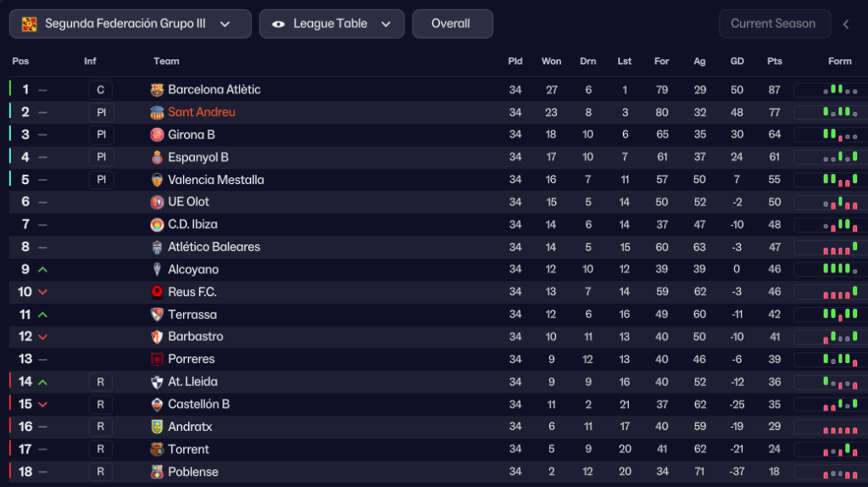The height and width of the screenshot is (487, 868).
Task: Click the Overall filter button
Action: point(452,24)
